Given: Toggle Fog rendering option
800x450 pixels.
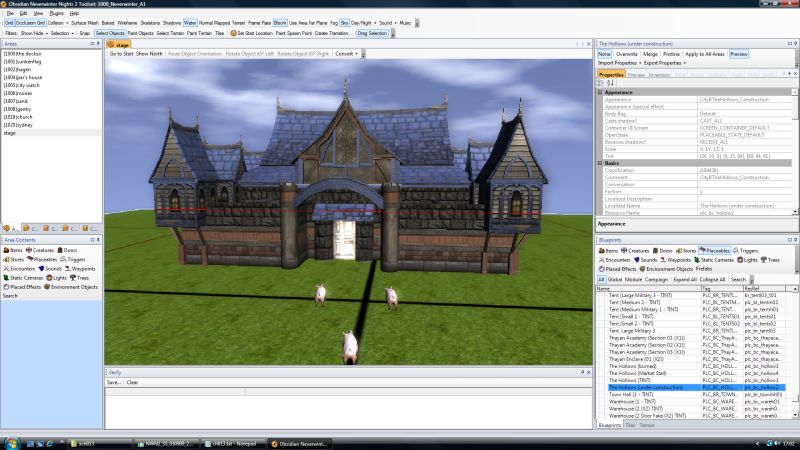Looking at the screenshot, I should pos(334,23).
